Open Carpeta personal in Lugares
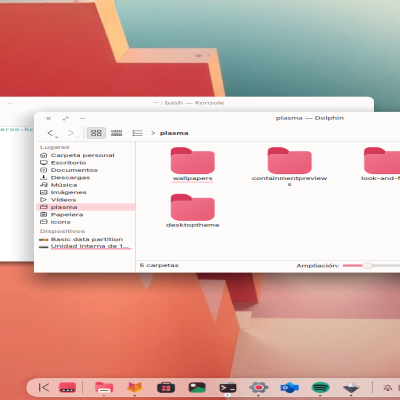 (85, 155)
